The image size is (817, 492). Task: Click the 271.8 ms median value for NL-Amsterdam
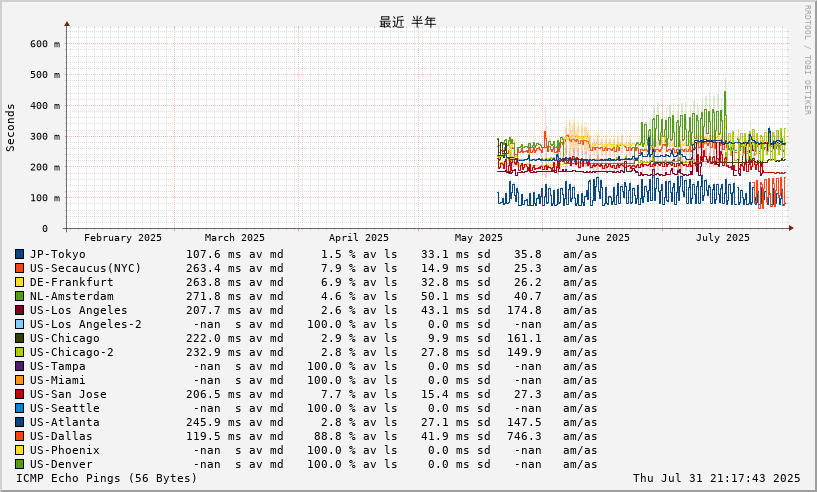(214, 296)
